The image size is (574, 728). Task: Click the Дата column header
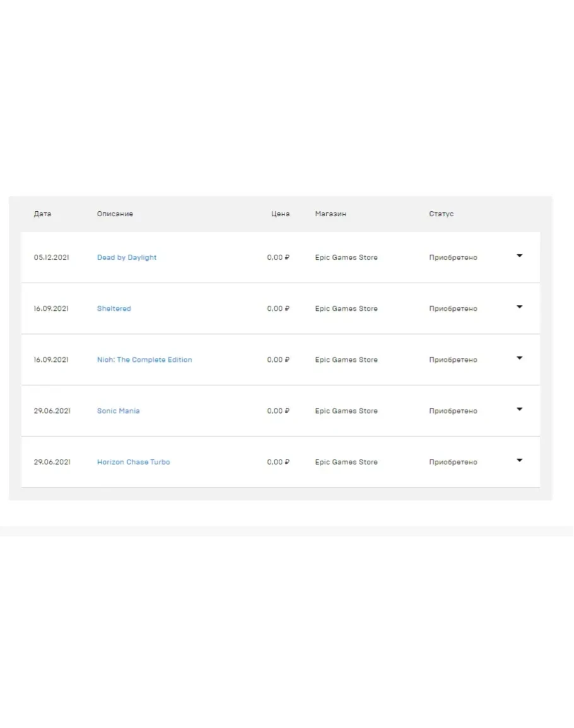[43, 214]
